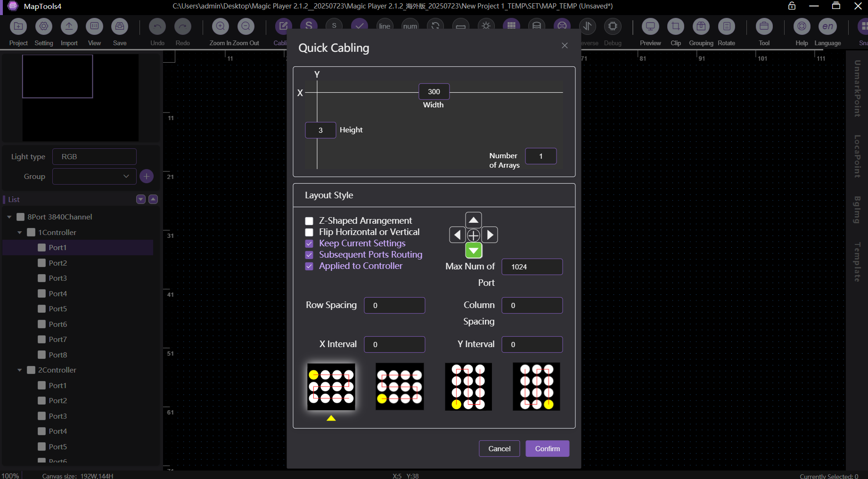868x479 pixels.
Task: Uncheck Applied to Controller
Action: pos(309,266)
